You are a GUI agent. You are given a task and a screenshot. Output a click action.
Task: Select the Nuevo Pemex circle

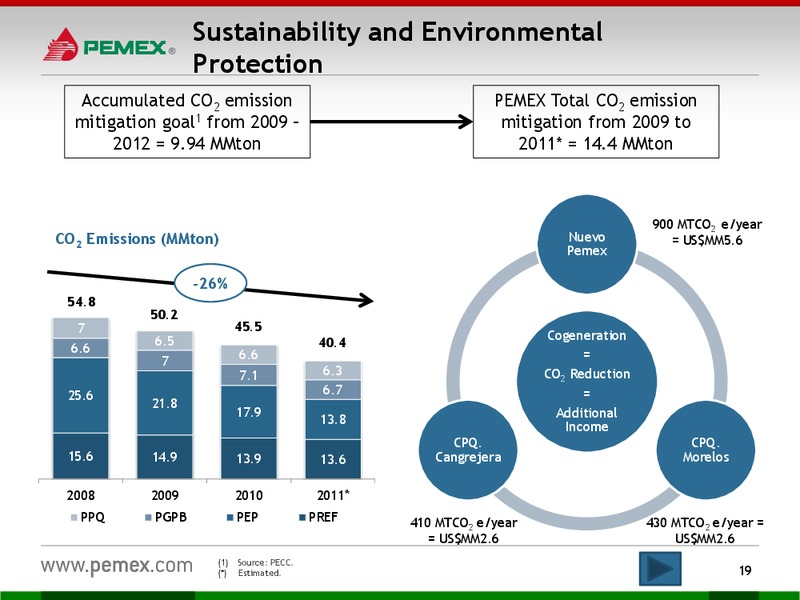pos(587,244)
